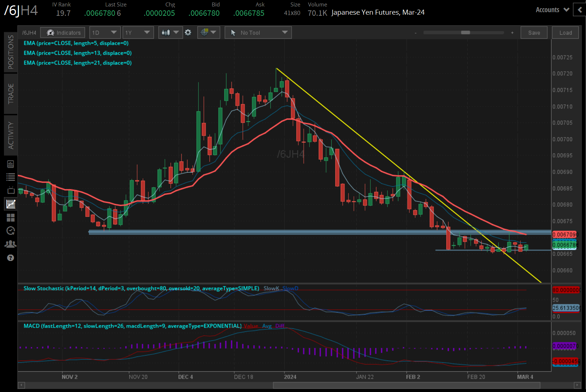Click the people group icon in sidebar
This screenshot has height=392, width=586.
point(11,244)
